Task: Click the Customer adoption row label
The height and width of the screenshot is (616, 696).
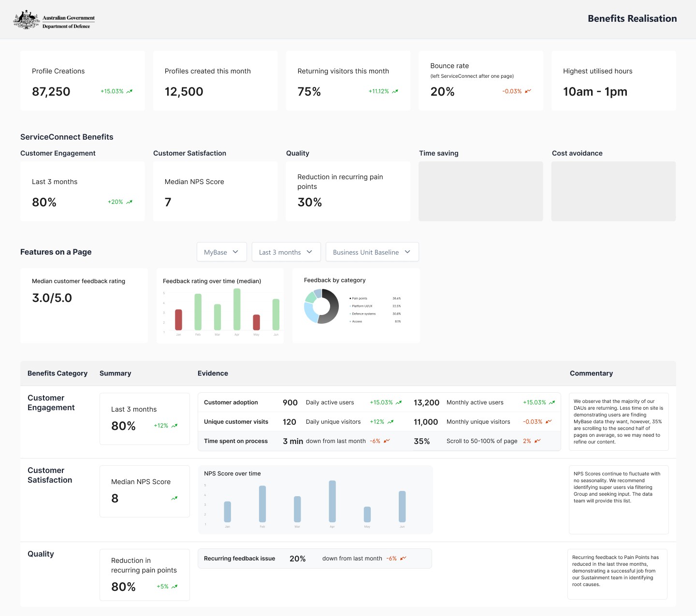Action: (x=231, y=402)
